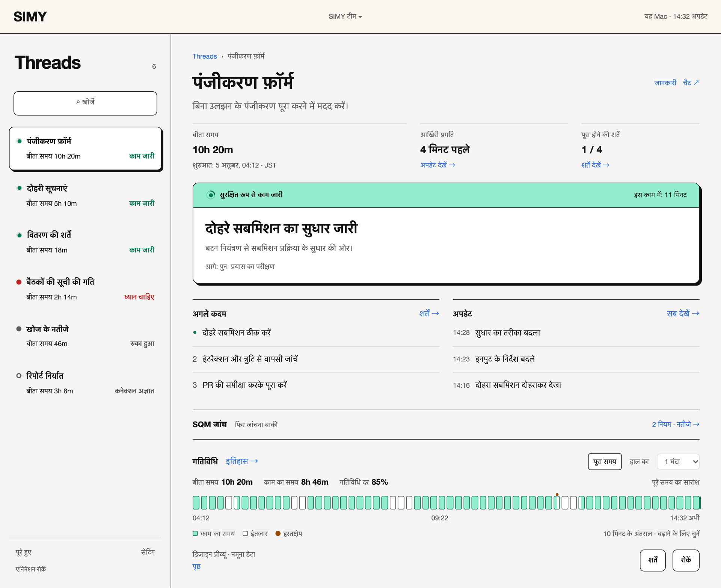Select step PR की समीक्षा करके पूरा करें
The height and width of the screenshot is (588, 721).
[316, 385]
